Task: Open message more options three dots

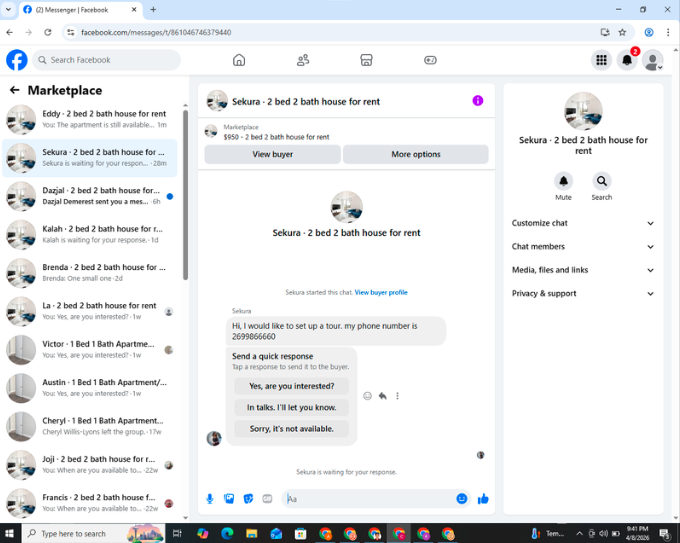Action: coord(397,396)
